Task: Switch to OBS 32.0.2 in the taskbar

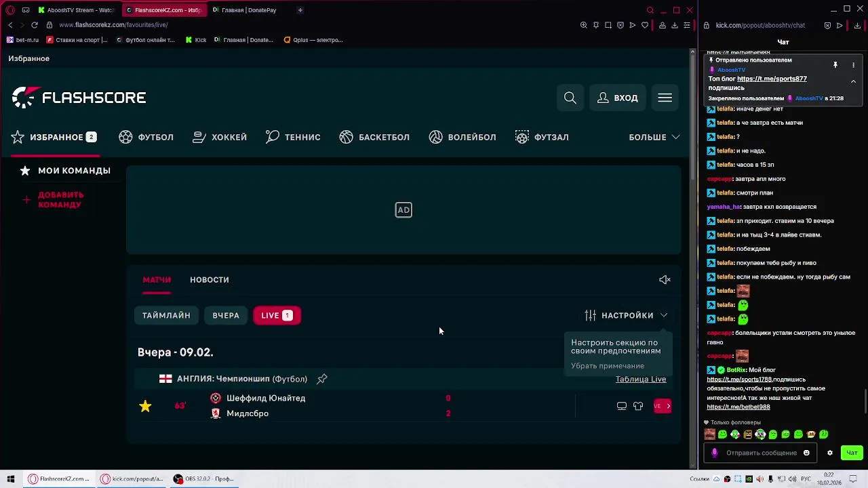Action: pos(203,479)
